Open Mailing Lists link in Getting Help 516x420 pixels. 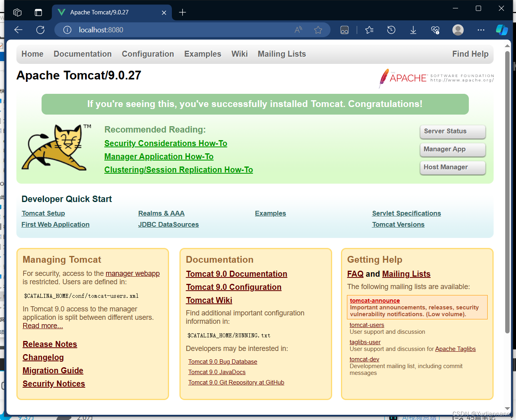406,274
